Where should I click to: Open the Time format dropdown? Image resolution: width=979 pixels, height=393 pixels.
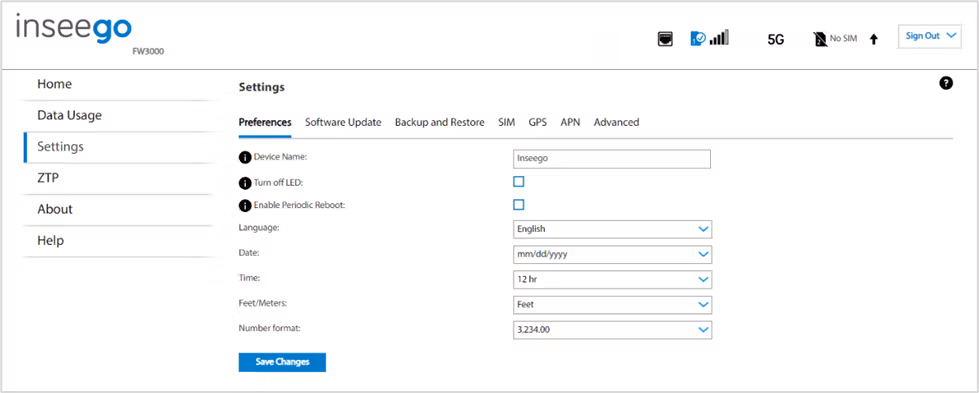[612, 279]
